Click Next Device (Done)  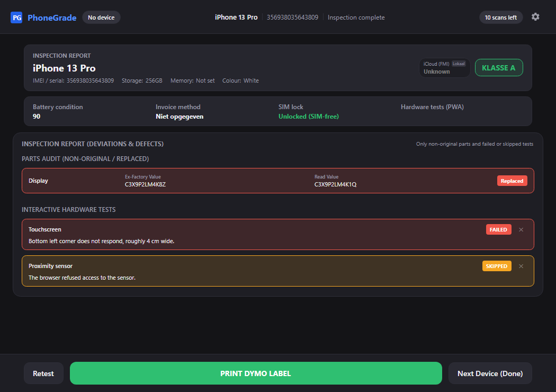(x=490, y=373)
